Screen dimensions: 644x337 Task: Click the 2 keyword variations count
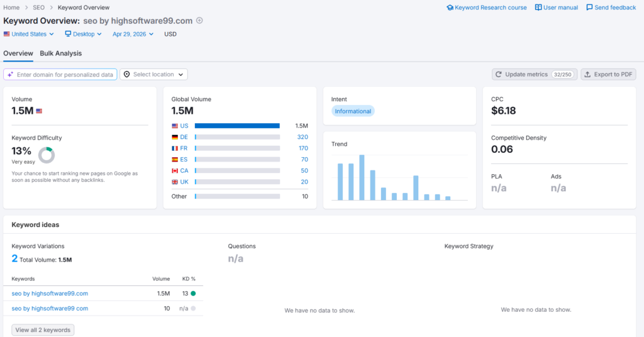point(14,258)
